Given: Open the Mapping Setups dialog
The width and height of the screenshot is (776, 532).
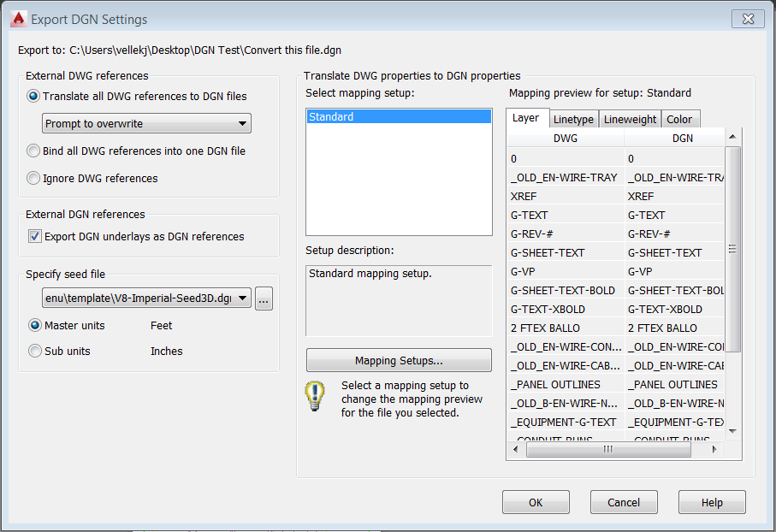Looking at the screenshot, I should tap(398, 360).
